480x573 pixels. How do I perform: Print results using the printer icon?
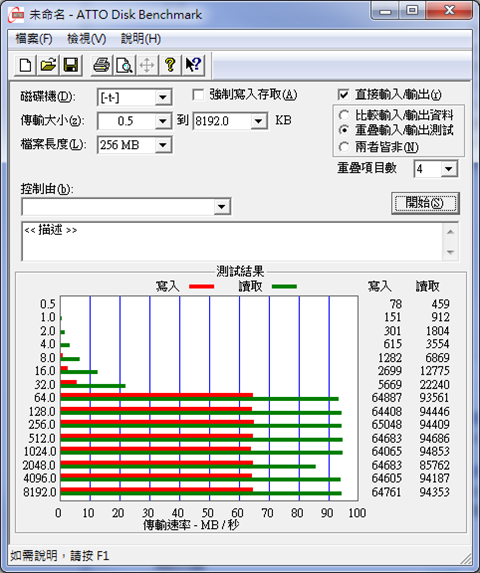tap(101, 65)
